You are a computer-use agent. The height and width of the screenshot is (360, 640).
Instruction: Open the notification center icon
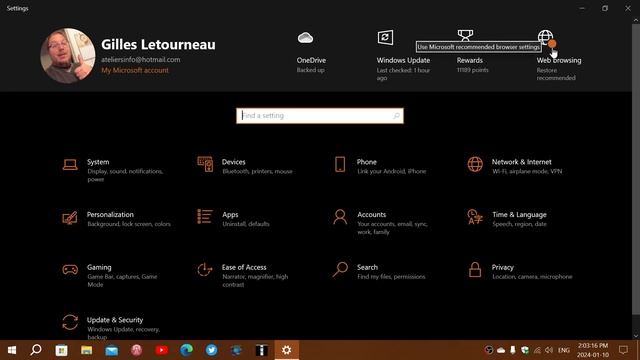623,350
